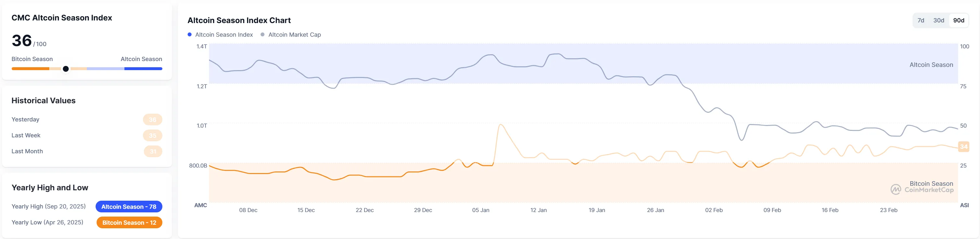The height and width of the screenshot is (239, 980).
Task: Click the orange Bitcoin Season bar segment
Action: coord(30,69)
